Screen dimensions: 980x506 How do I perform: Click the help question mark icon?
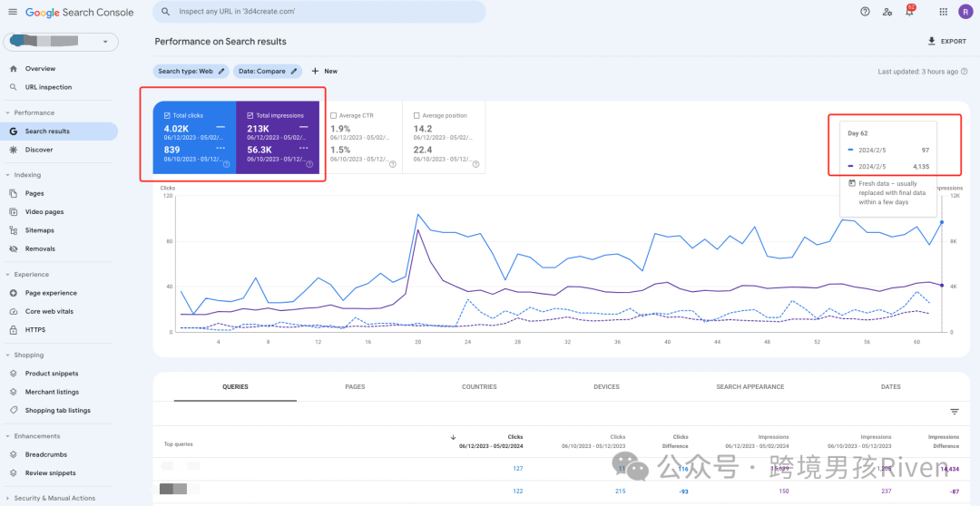point(865,12)
